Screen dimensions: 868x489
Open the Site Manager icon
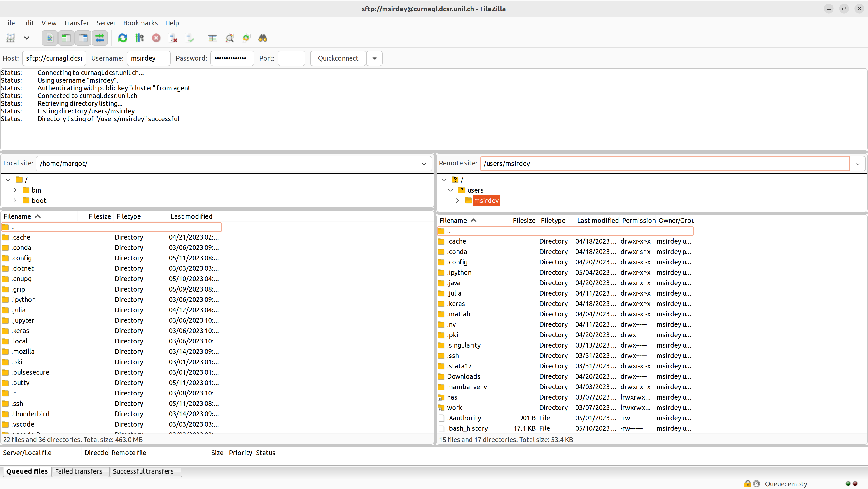[10, 38]
